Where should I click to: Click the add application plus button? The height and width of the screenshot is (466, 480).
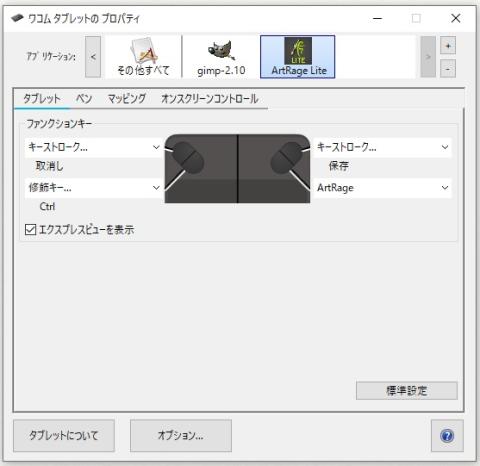[448, 46]
